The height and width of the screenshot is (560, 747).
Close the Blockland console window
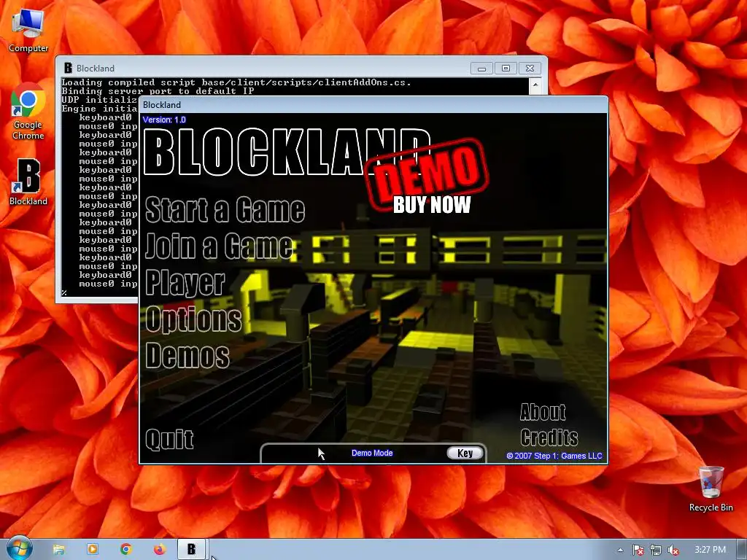[x=530, y=69]
